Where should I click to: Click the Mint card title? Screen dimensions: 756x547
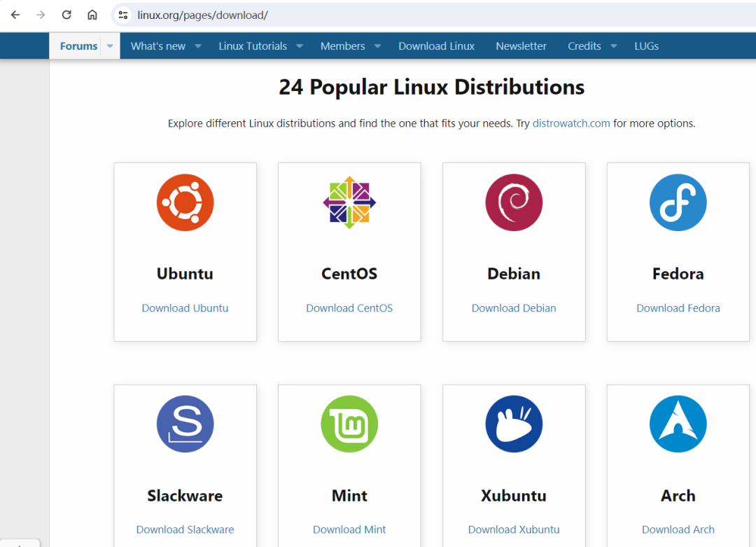349,496
